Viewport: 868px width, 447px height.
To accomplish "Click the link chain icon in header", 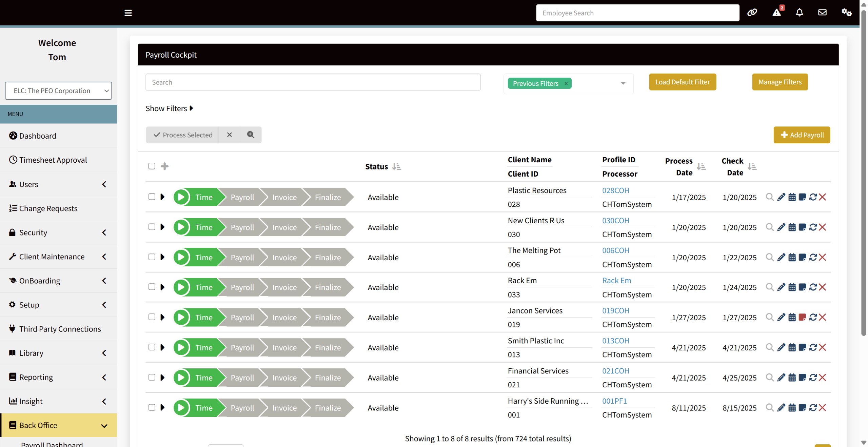I will click(x=752, y=13).
